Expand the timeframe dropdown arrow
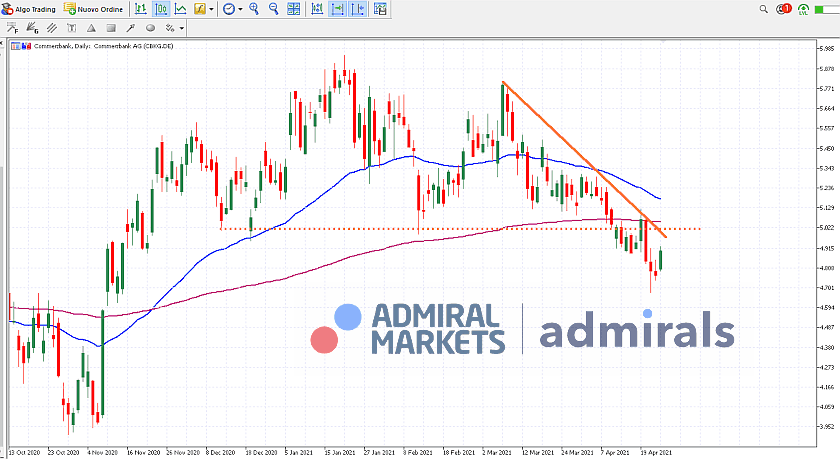The height and width of the screenshot is (459, 840). tap(240, 9)
